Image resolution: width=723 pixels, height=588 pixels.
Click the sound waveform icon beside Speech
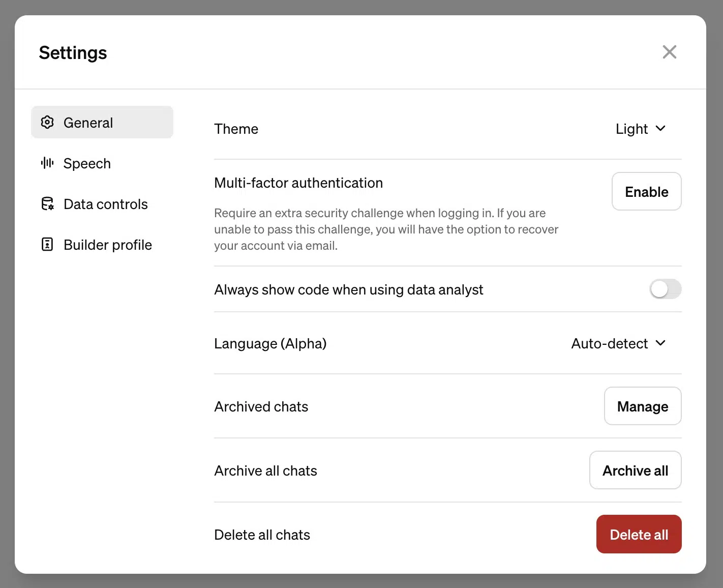coord(47,163)
